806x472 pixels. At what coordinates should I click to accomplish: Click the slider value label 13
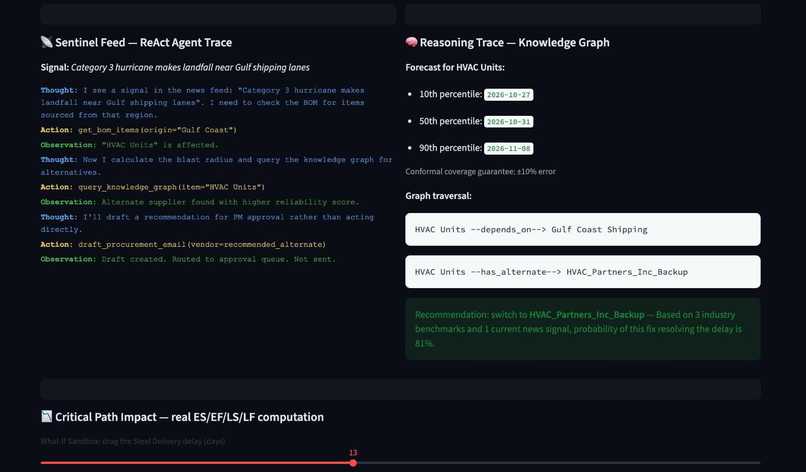point(353,452)
